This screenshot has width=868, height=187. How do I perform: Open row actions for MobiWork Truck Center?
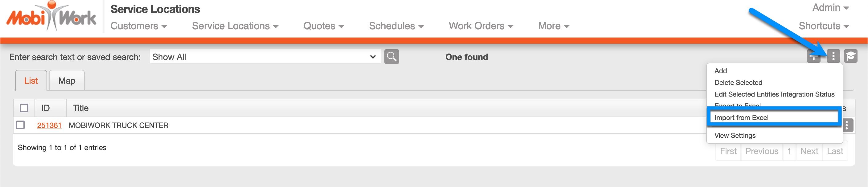point(847,125)
